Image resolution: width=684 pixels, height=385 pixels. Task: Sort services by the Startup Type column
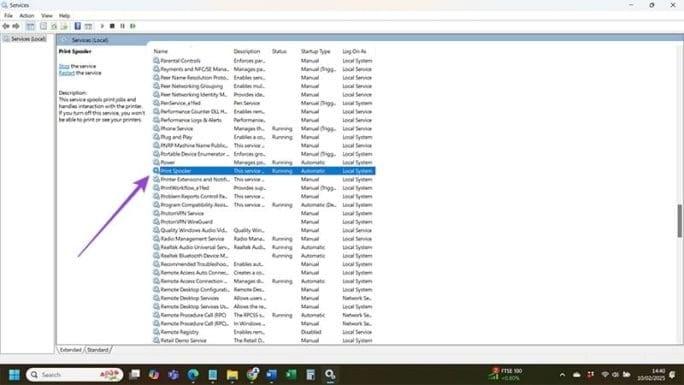point(315,51)
